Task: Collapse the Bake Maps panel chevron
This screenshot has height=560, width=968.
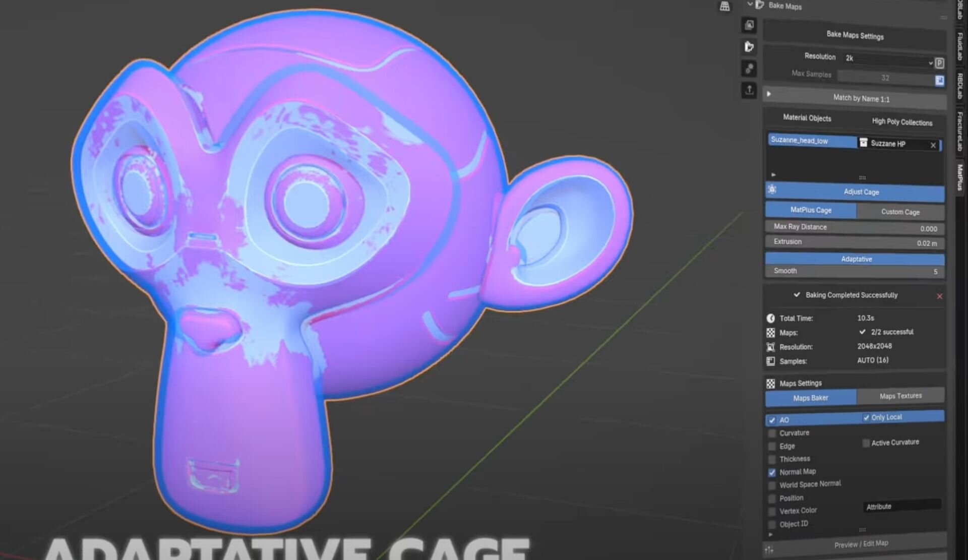Action: point(750,4)
